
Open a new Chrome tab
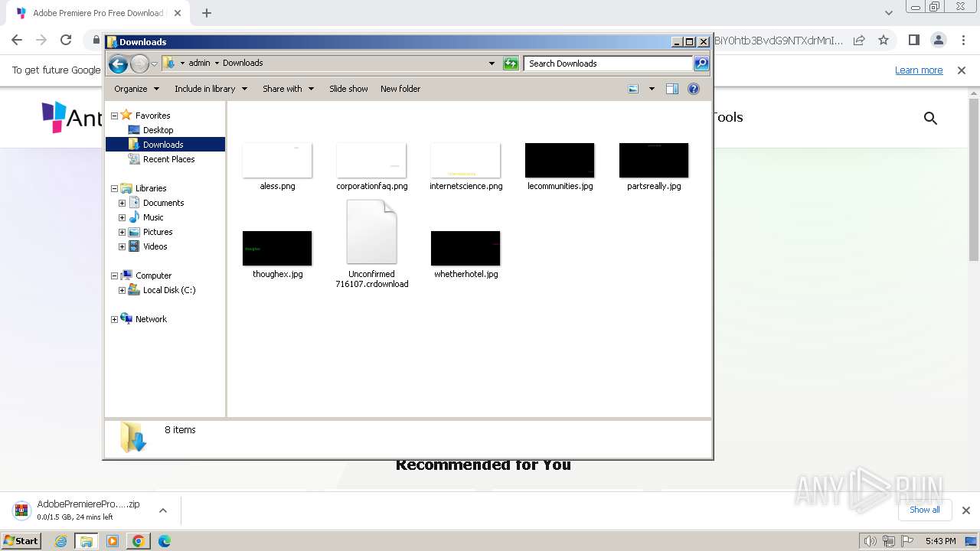pyautogui.click(x=207, y=13)
